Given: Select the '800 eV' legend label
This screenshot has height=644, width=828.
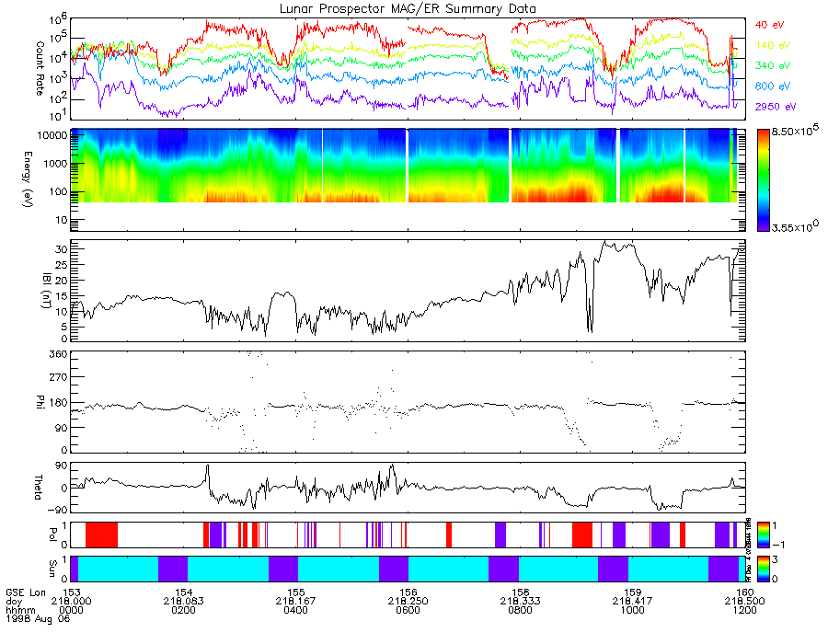Looking at the screenshot, I should (x=773, y=86).
